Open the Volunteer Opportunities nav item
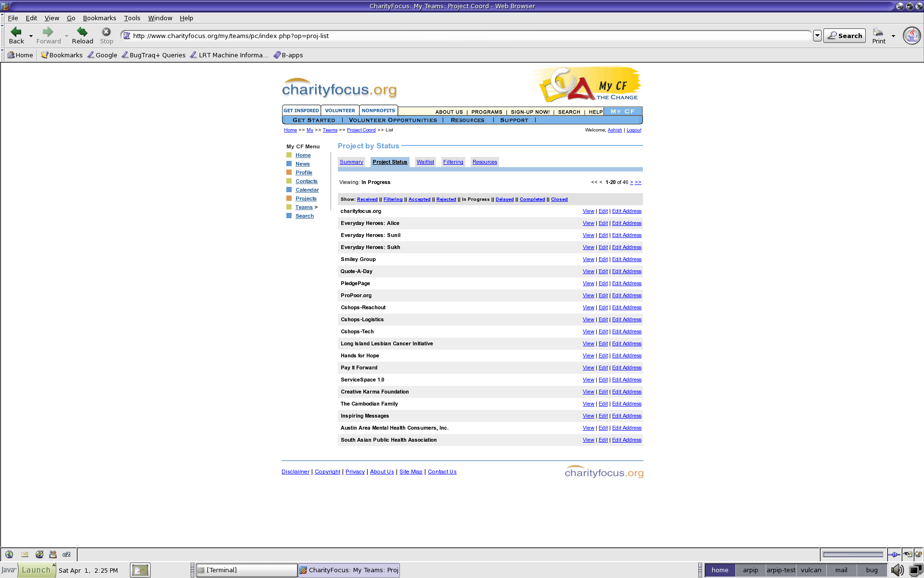Screen dimensions: 924x578 point(393,120)
